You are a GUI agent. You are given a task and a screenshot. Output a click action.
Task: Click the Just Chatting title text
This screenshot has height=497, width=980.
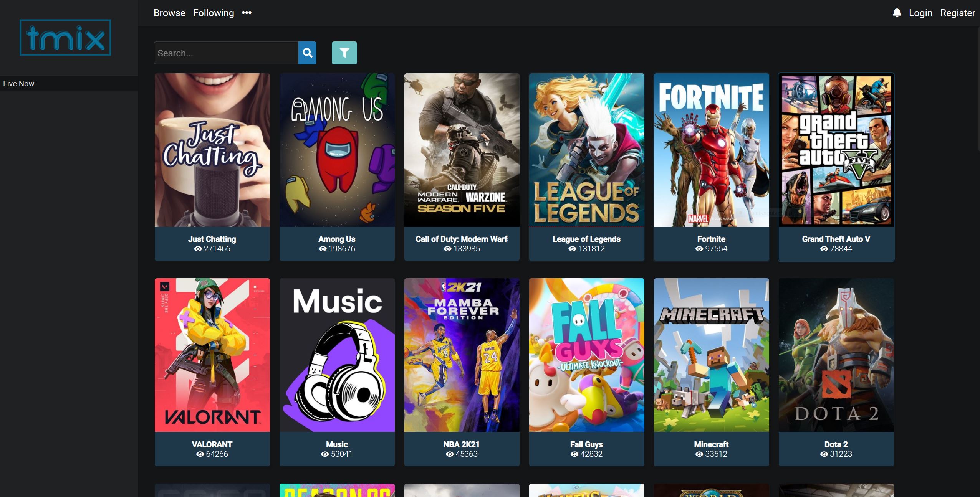tap(212, 239)
